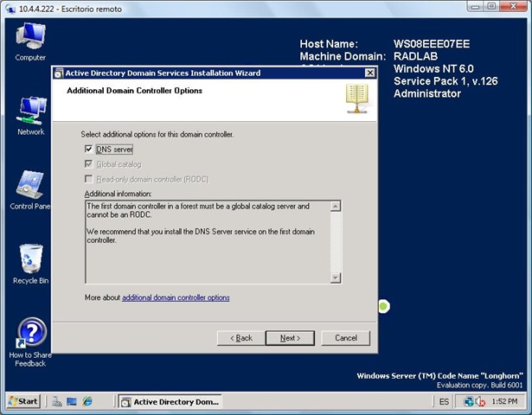This screenshot has width=532, height=415.
Task: Open the How to Share Feedback shortcut
Action: pos(30,334)
